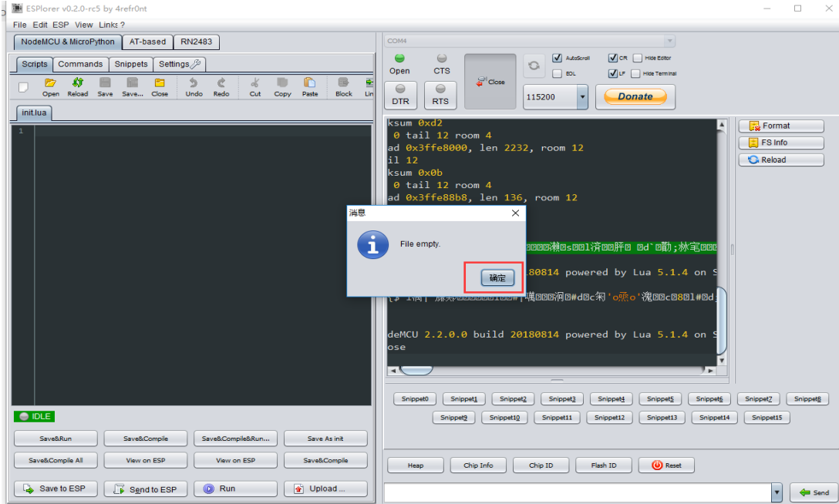Image resolution: width=839 pixels, height=504 pixels.
Task: Click the Cut toolbar icon
Action: 255,86
